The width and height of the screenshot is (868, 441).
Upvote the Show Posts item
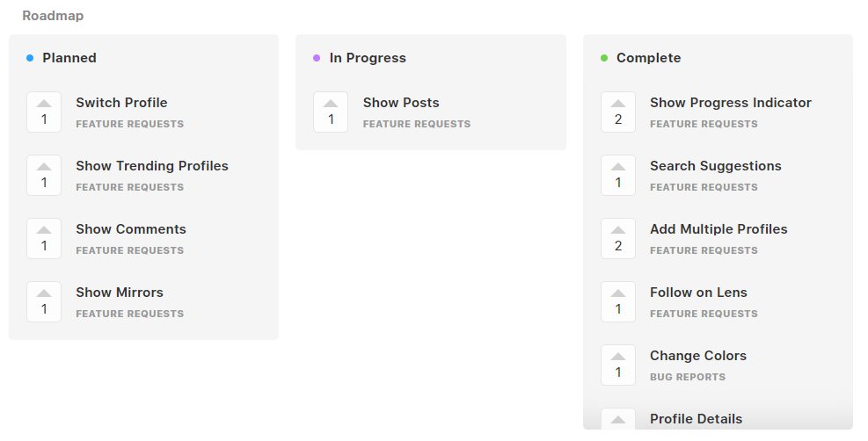click(x=331, y=112)
